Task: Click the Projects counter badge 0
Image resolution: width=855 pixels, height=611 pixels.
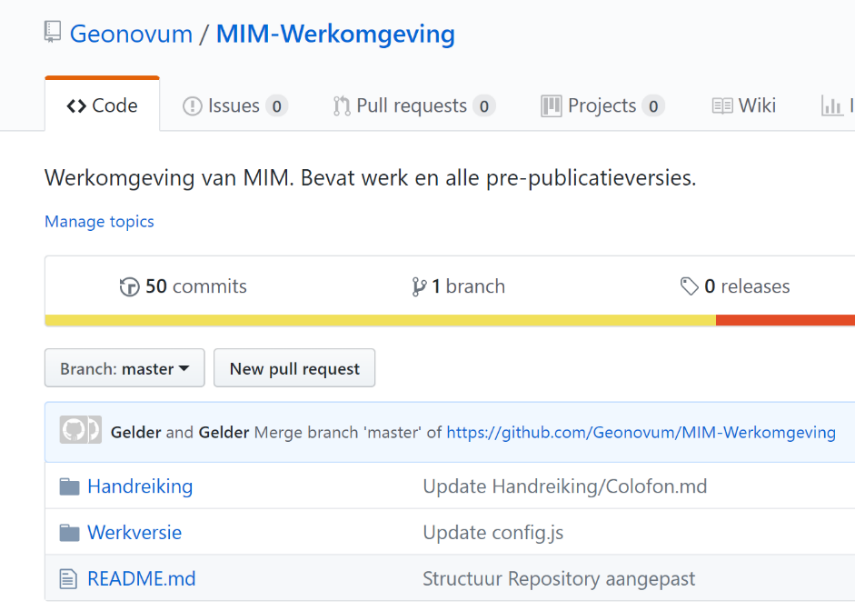Action: [x=653, y=106]
